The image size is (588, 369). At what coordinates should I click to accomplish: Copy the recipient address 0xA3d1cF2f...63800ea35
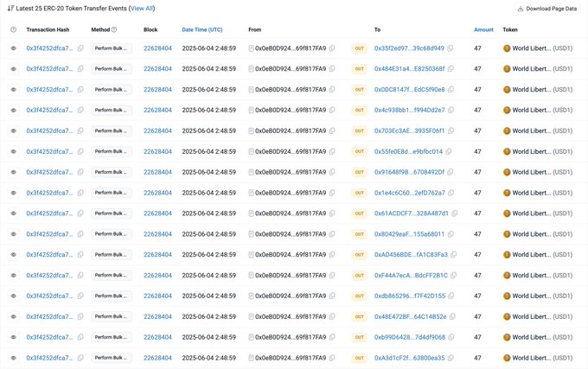452,358
